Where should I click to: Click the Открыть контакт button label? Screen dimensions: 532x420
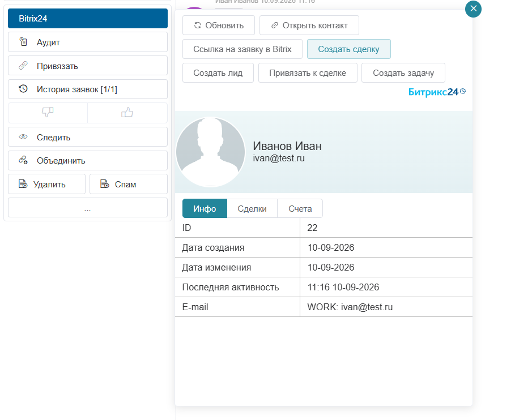315,25
